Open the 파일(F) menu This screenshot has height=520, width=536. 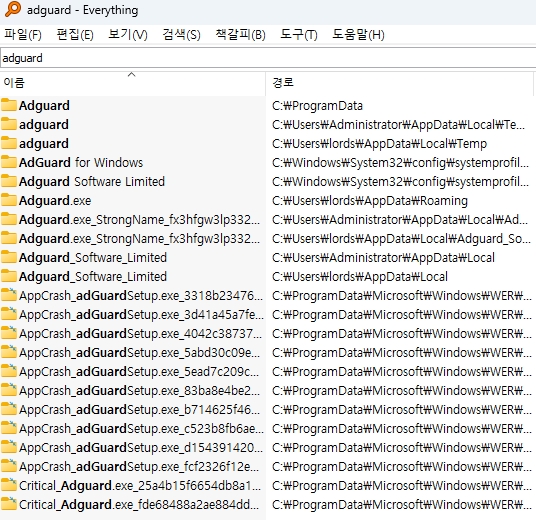tap(23, 35)
